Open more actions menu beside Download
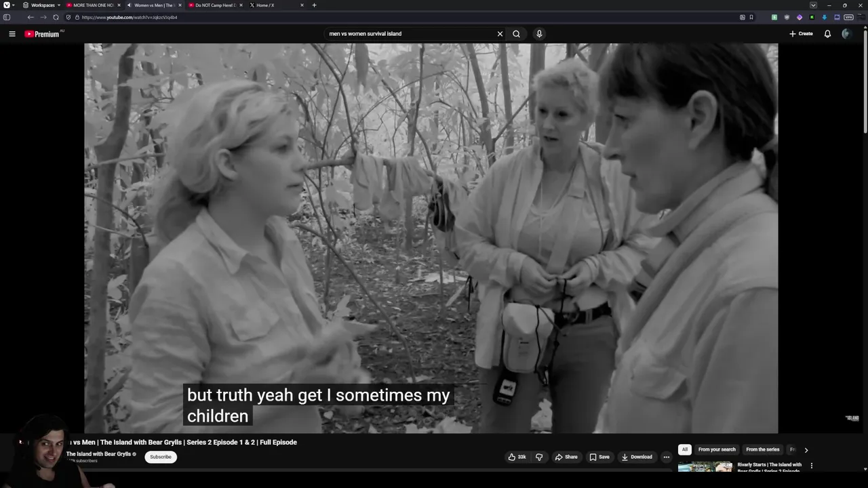Image resolution: width=868 pixels, height=488 pixels. tap(666, 457)
